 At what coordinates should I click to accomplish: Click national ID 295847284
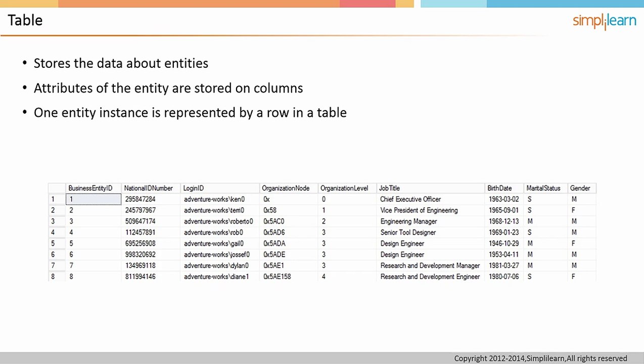point(141,199)
